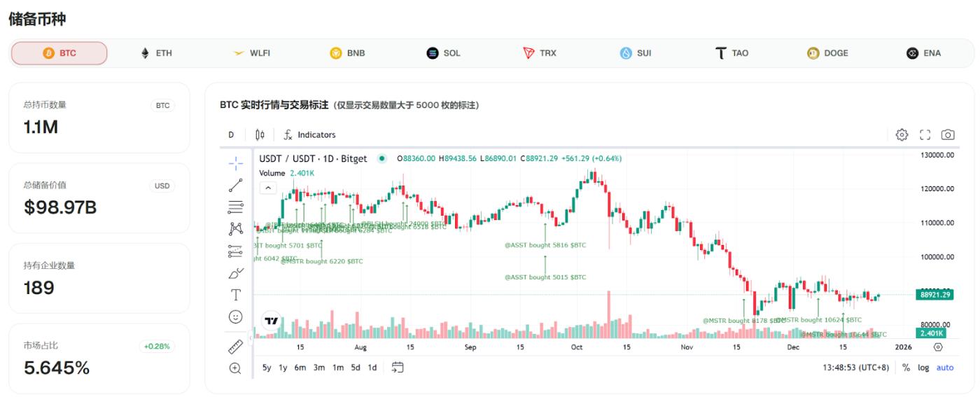980x397 pixels.
Task: Select the text annotation tool
Action: pos(235,295)
